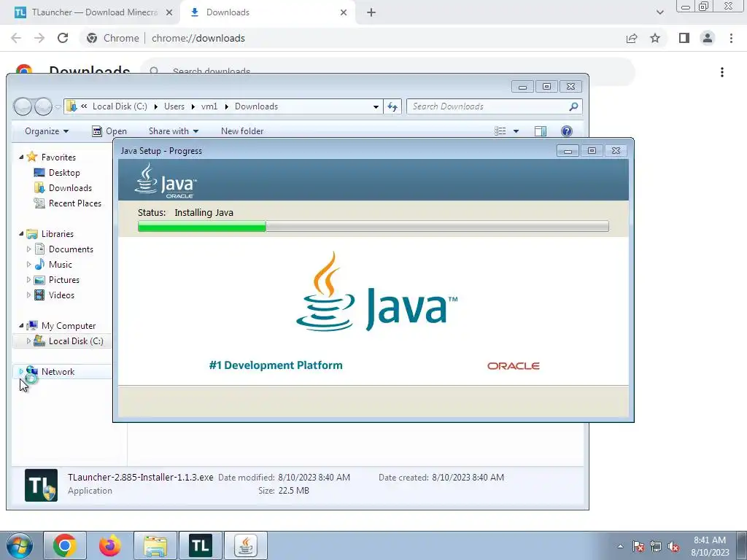The width and height of the screenshot is (747, 560).
Task: Expand the Videos library
Action: click(28, 295)
